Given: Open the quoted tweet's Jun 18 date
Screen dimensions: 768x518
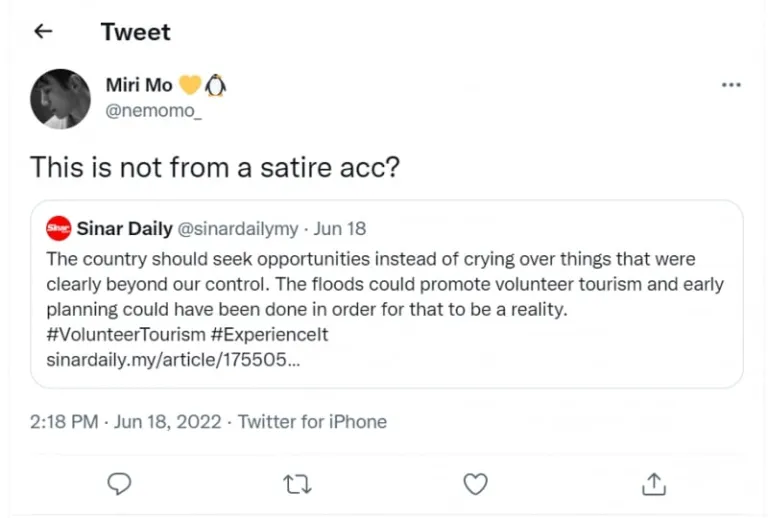Looking at the screenshot, I should pos(340,229).
